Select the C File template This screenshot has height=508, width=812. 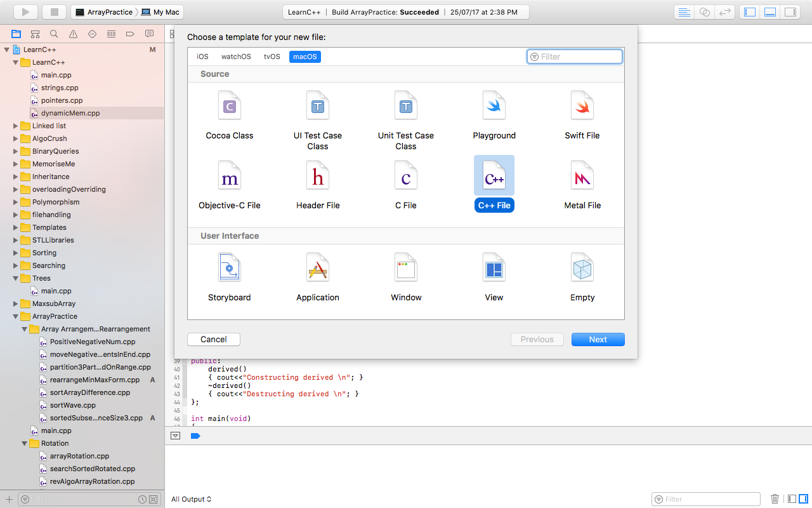tap(406, 185)
